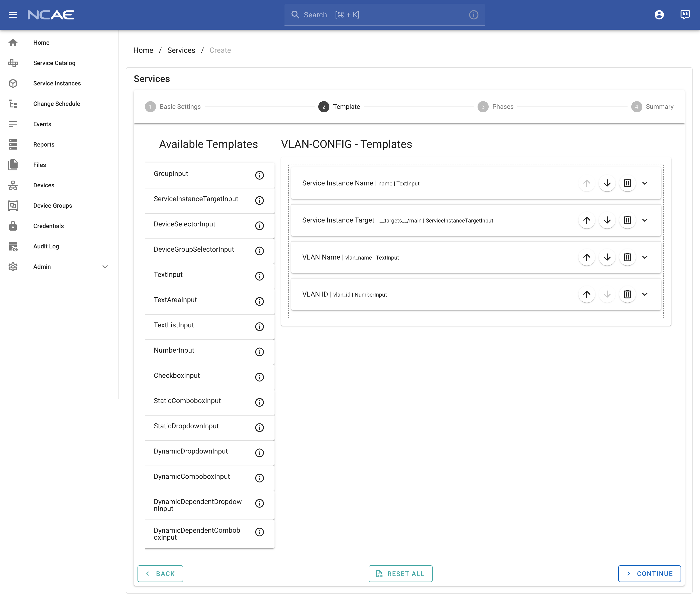Click the BACK button
This screenshot has width=700, height=601.
tap(160, 573)
